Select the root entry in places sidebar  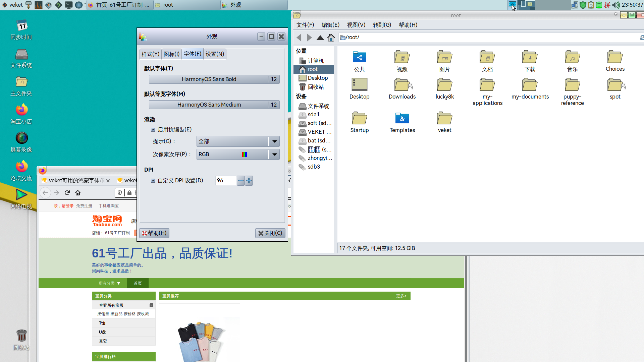coord(313,69)
